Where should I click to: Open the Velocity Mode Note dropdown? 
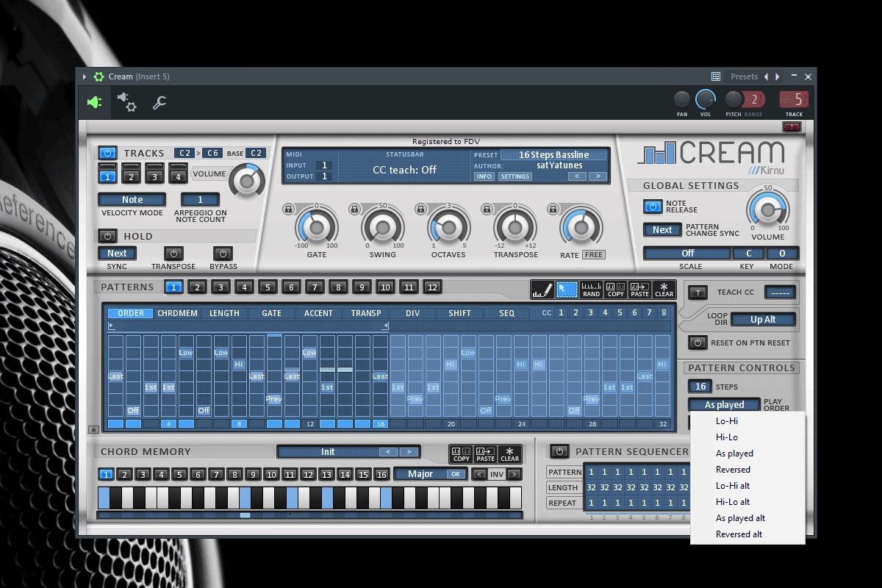[132, 200]
